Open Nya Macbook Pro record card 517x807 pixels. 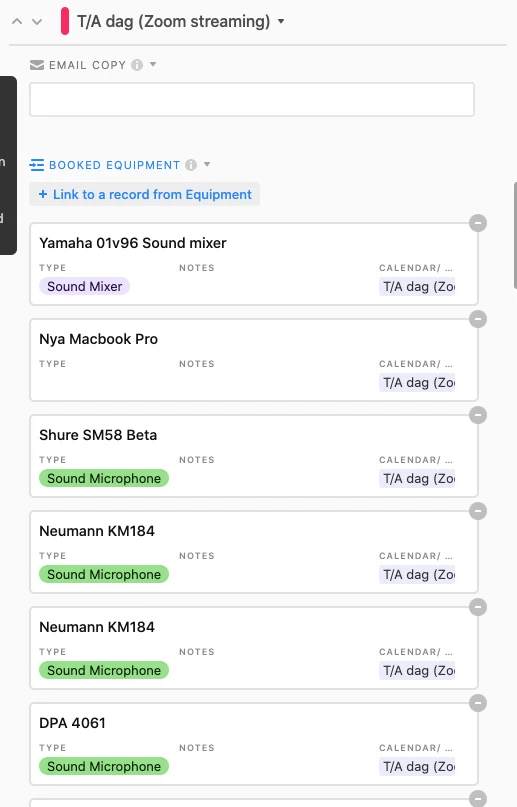coord(254,360)
